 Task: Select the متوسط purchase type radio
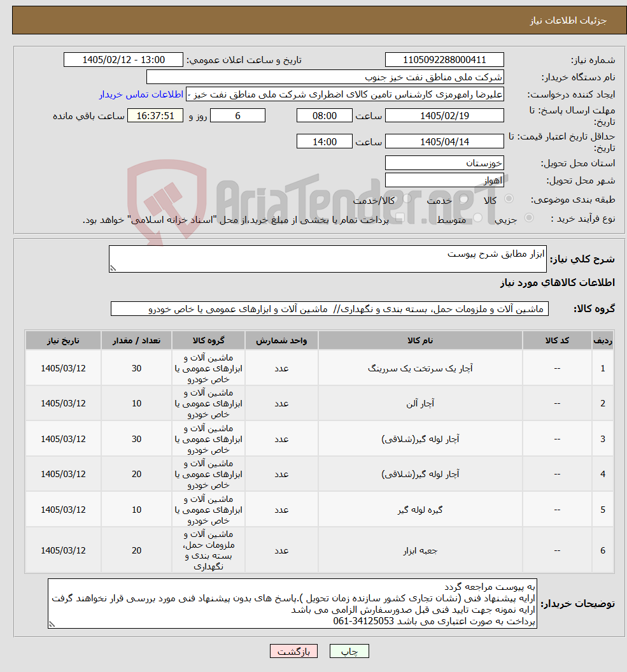click(478, 218)
